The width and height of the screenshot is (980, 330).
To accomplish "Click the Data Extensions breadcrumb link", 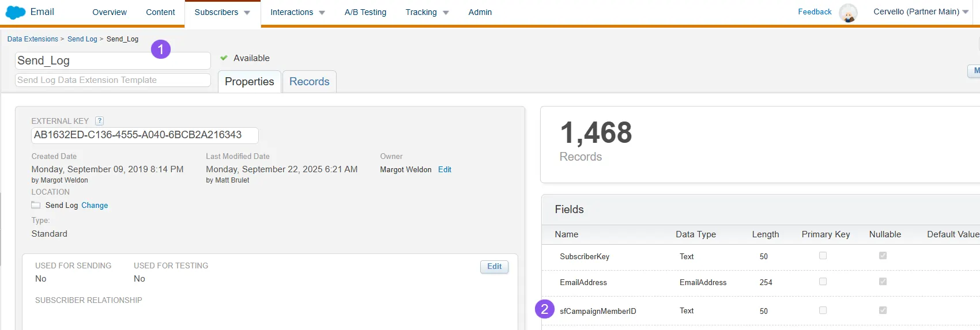I will (33, 39).
